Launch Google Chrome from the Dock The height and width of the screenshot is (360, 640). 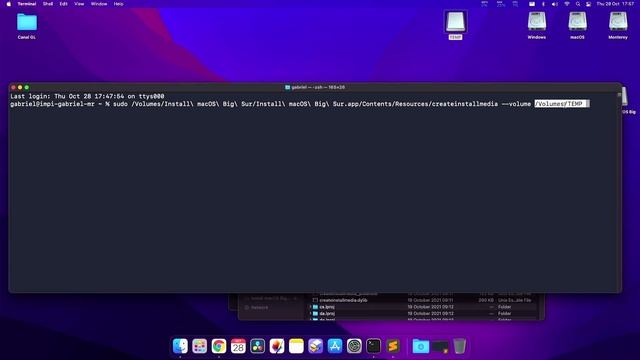click(219, 346)
